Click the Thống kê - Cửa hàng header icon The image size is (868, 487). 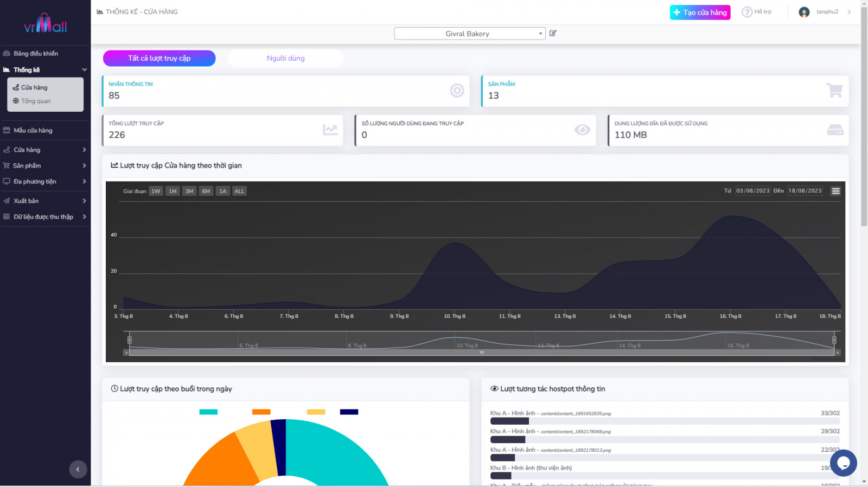click(100, 12)
